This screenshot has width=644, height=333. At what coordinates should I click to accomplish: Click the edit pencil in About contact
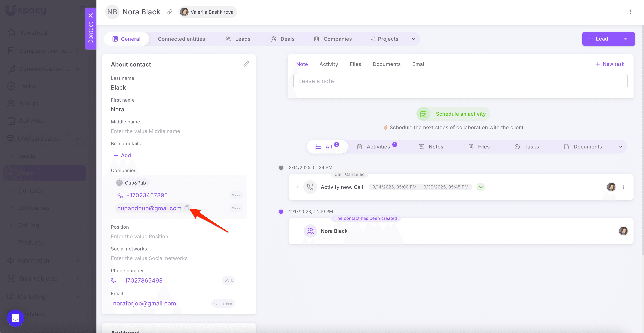(246, 64)
